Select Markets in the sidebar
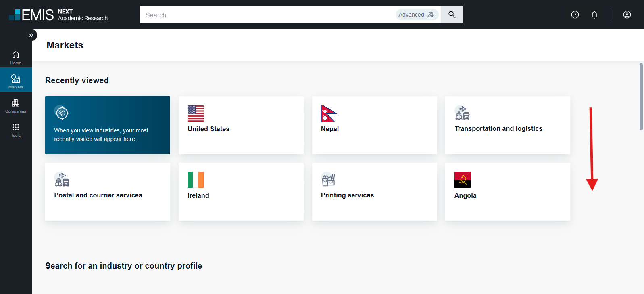 [x=16, y=81]
